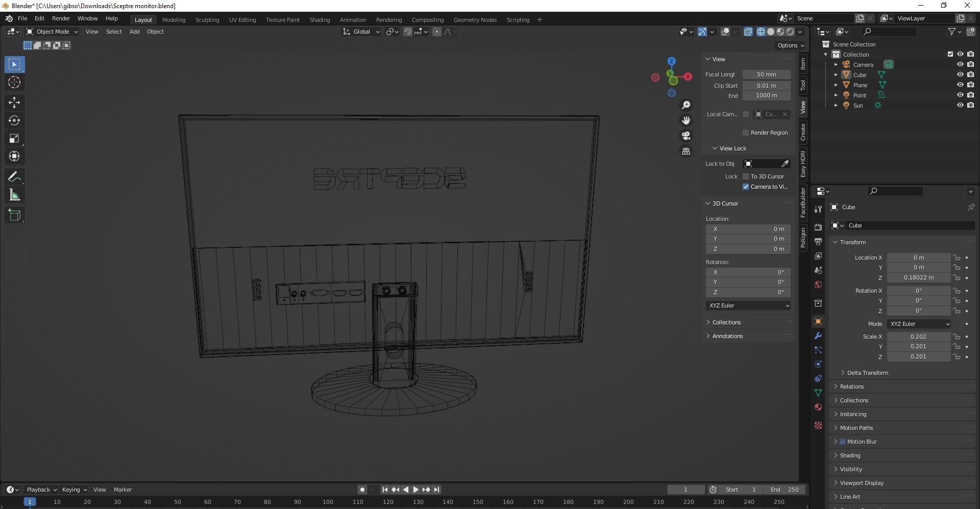
Task: Select the Select Box tool
Action: click(14, 64)
